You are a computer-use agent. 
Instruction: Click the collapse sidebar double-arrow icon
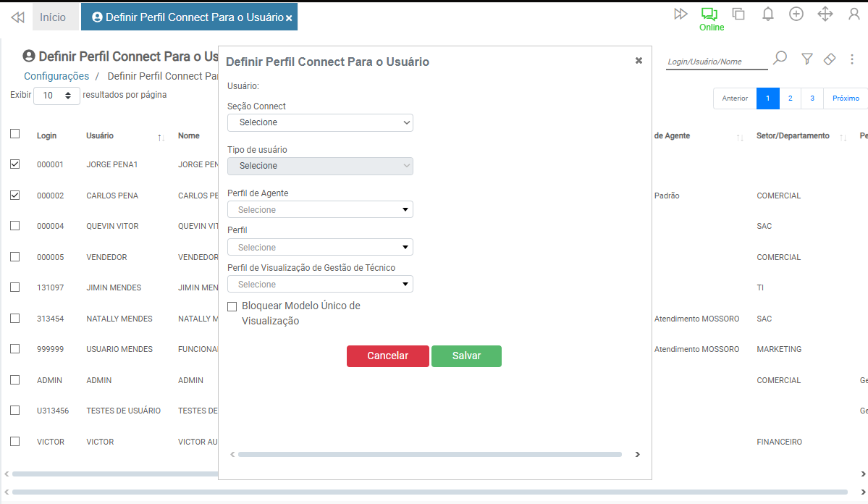point(17,17)
